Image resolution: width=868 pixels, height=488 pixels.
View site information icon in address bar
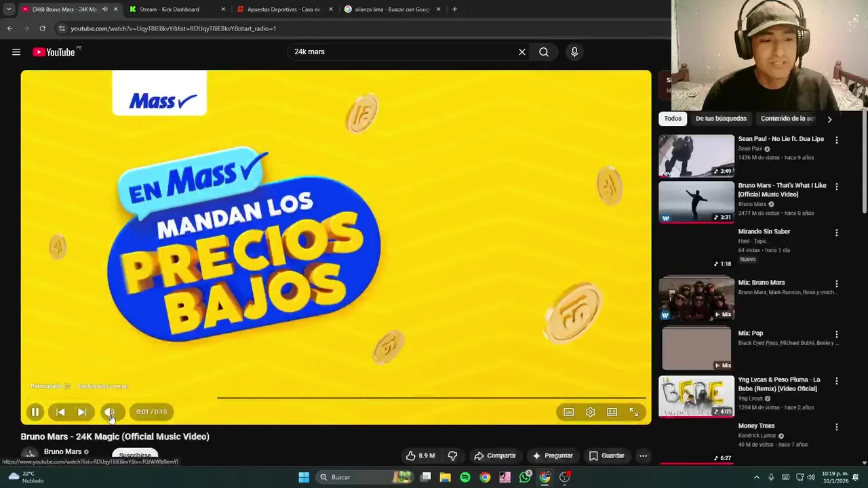(x=62, y=28)
